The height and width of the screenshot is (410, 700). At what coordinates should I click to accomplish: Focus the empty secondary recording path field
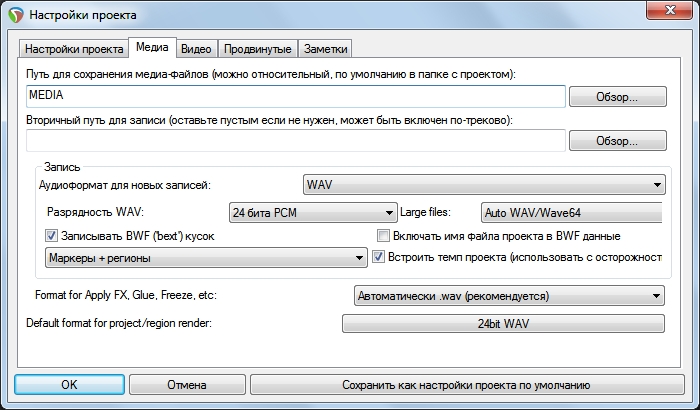click(x=296, y=140)
